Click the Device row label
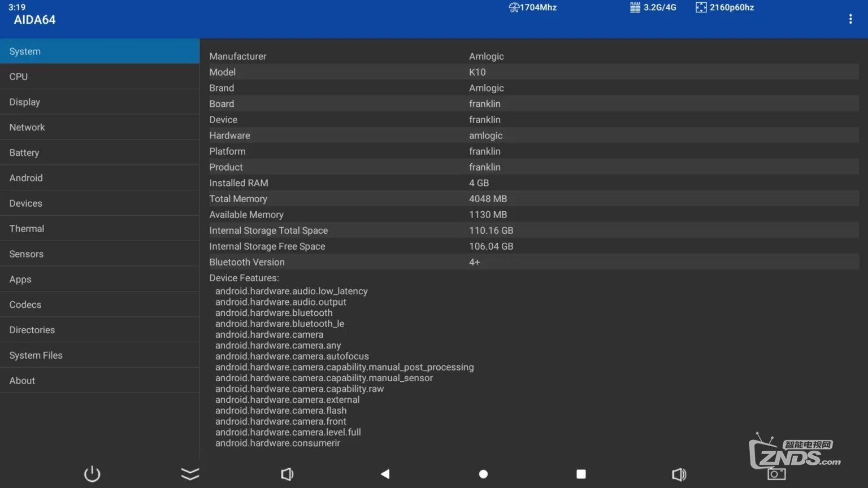This screenshot has width=868, height=488. pos(223,120)
